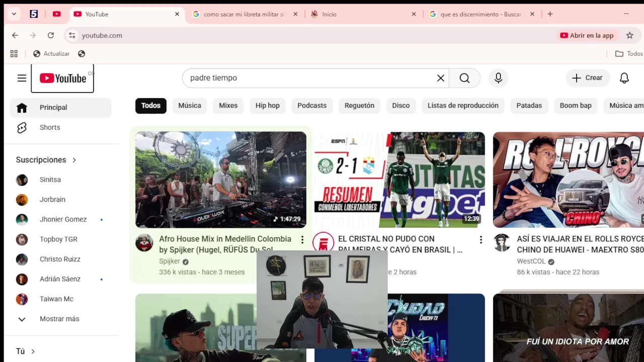Start voice search with the microphone icon
The height and width of the screenshot is (362, 644).
(498, 78)
